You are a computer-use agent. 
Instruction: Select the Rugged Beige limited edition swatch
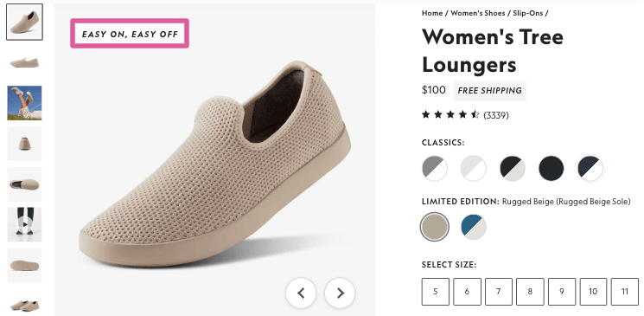pyautogui.click(x=435, y=227)
